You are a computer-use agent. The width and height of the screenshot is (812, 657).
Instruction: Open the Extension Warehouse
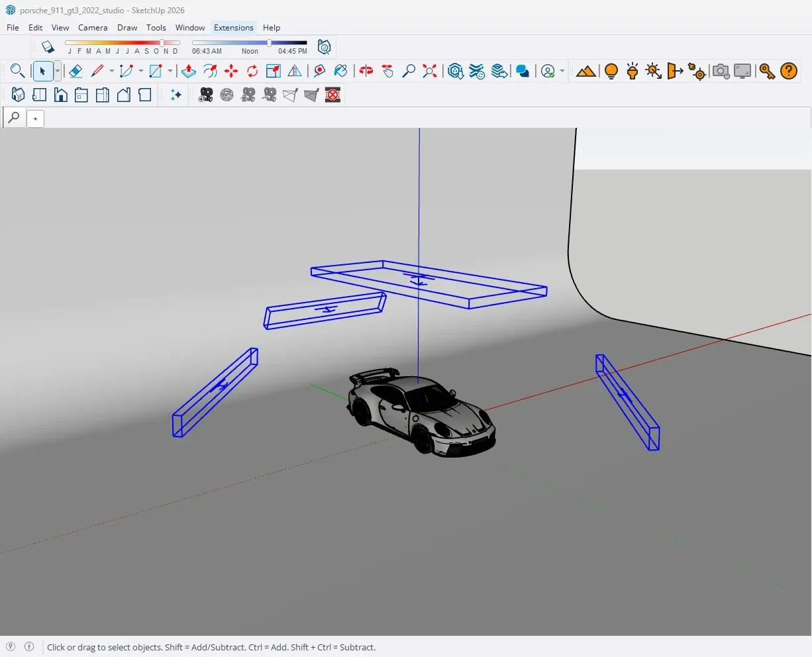(477, 71)
